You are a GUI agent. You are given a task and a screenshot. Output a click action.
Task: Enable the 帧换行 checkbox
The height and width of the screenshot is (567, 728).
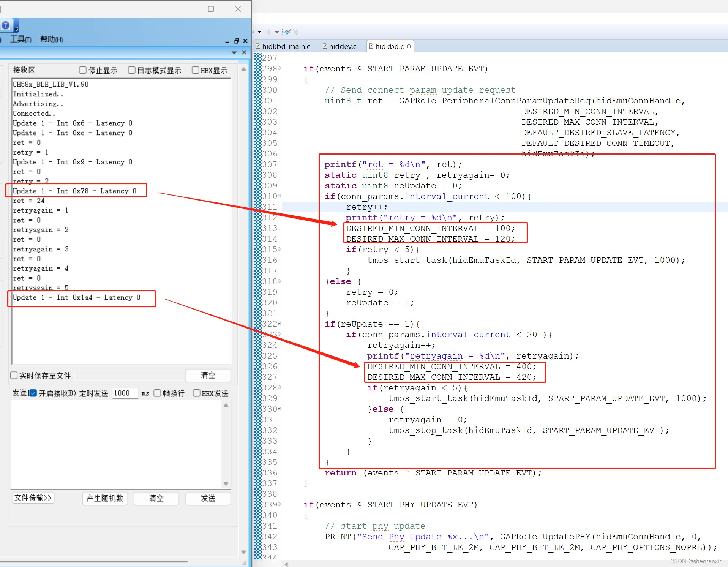(157, 393)
